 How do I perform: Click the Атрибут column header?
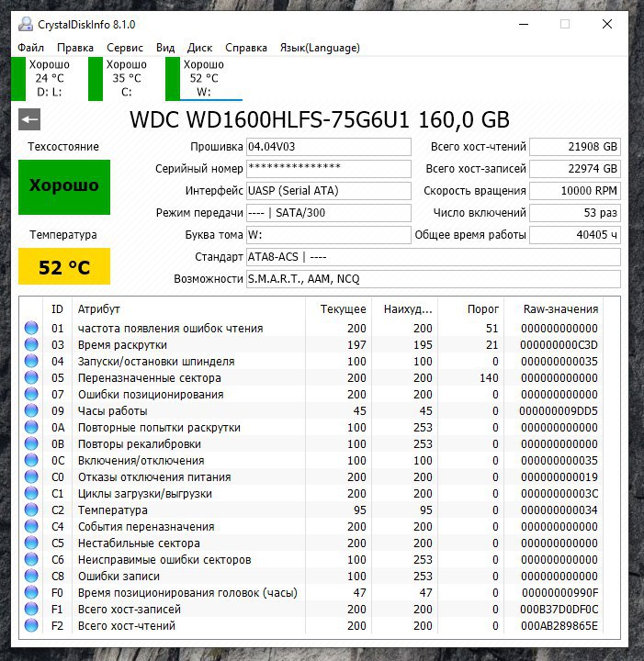pos(188,309)
